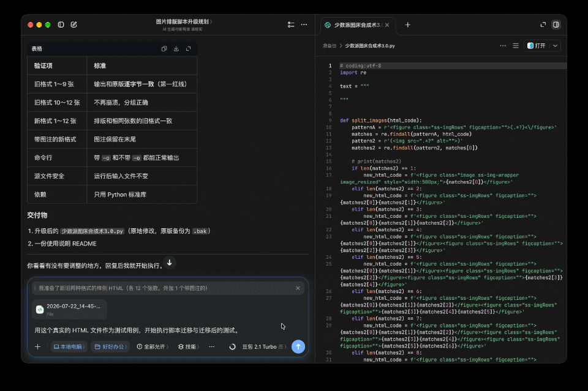Open the 图片排版脚本升级规划 conversation title
The image size is (588, 391).
coord(184,22)
